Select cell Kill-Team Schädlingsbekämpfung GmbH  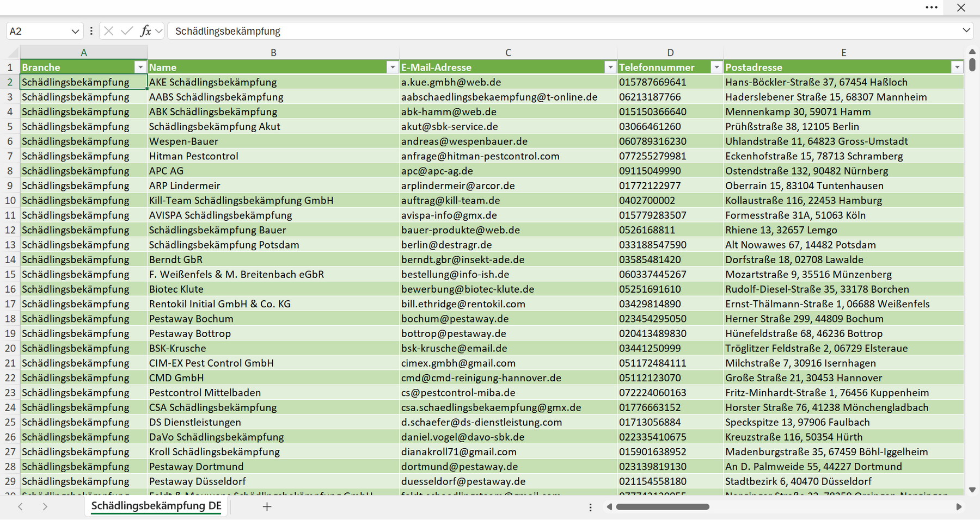coord(273,200)
